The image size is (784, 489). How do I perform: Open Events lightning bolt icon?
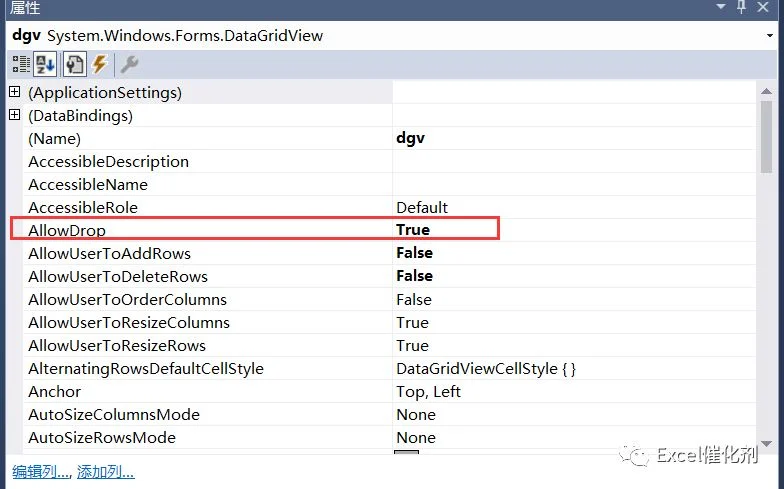pos(100,64)
